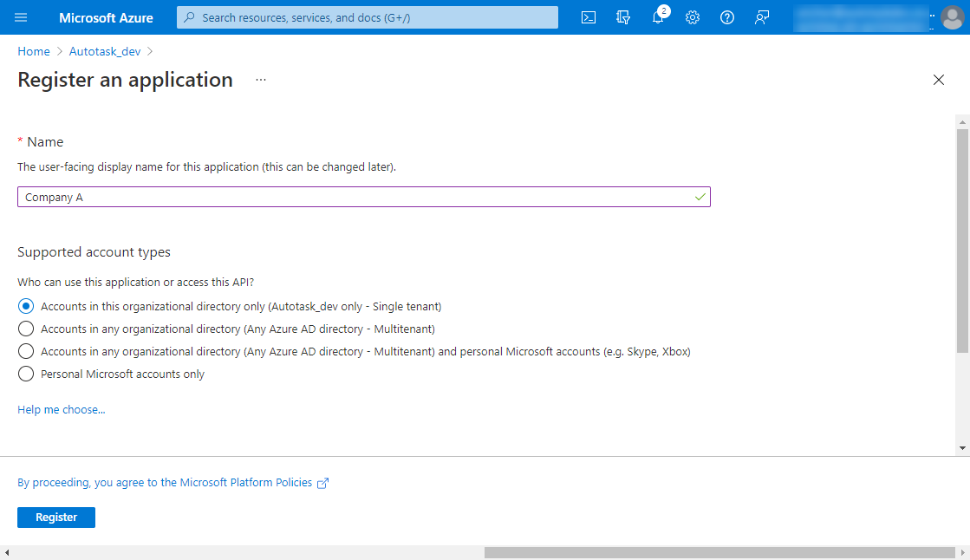970x560 pixels.
Task: Open the Directories and subscriptions filter
Action: tap(622, 17)
